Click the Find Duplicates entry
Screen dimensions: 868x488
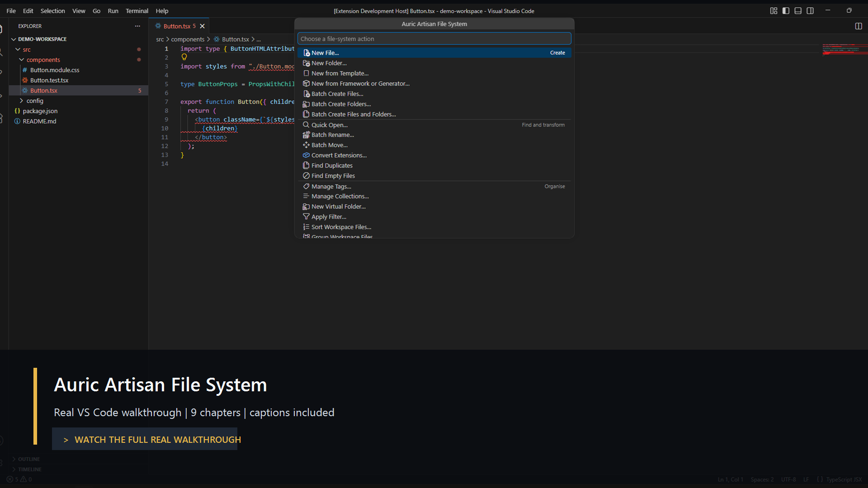click(x=434, y=165)
